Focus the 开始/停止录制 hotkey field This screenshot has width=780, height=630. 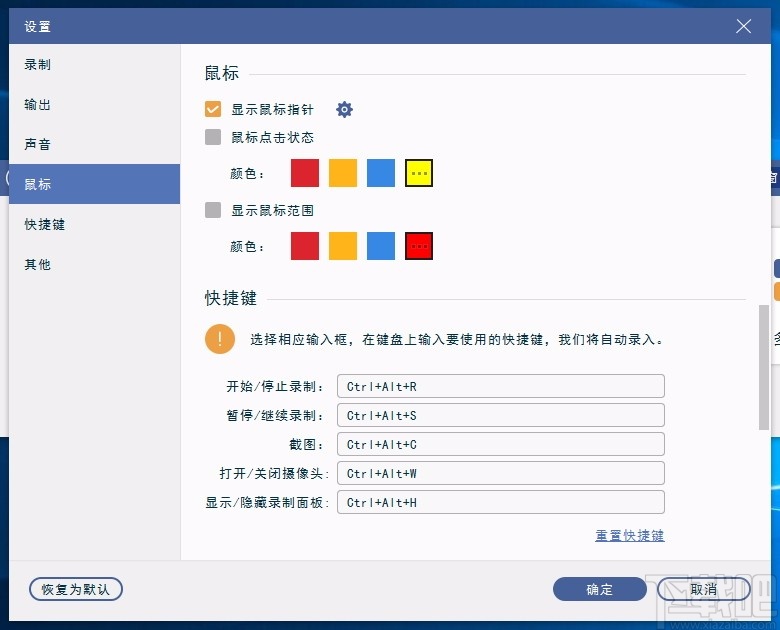500,386
